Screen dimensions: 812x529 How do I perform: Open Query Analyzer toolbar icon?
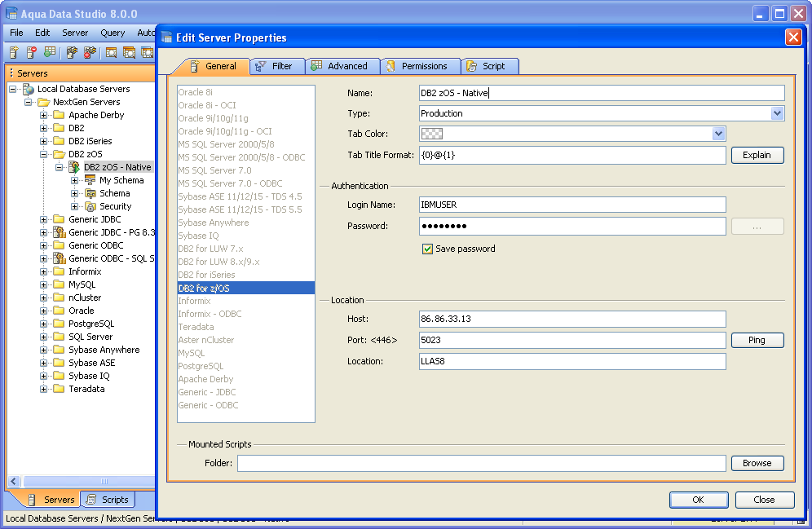[111, 52]
